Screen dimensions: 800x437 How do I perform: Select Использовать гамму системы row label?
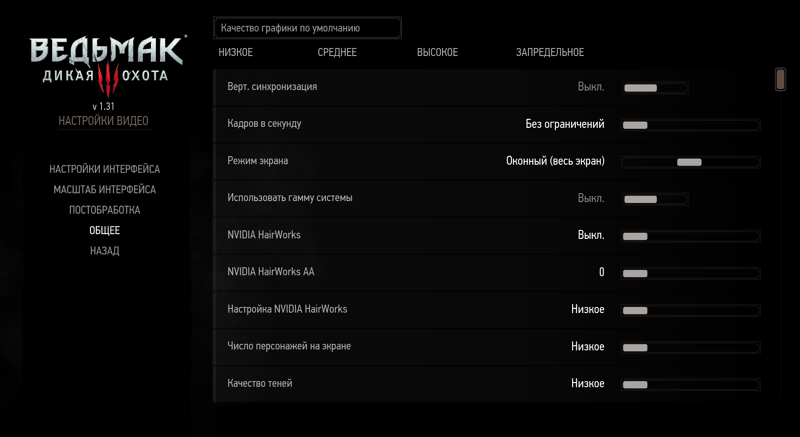click(290, 197)
